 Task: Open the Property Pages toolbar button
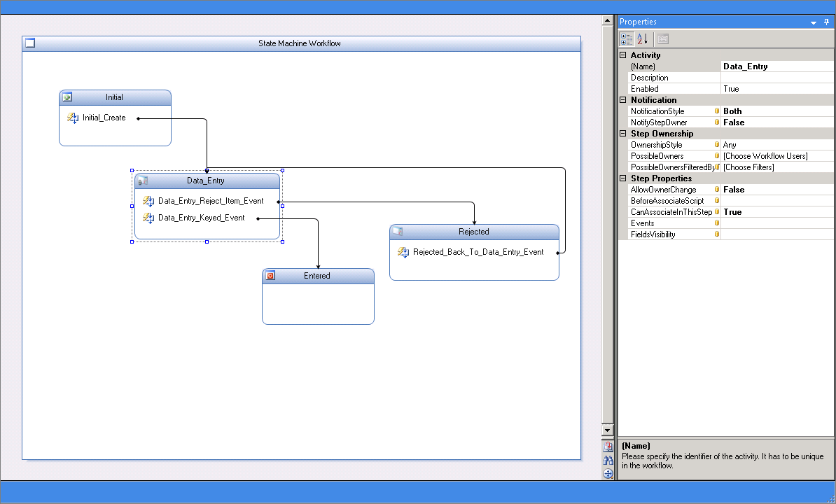663,39
